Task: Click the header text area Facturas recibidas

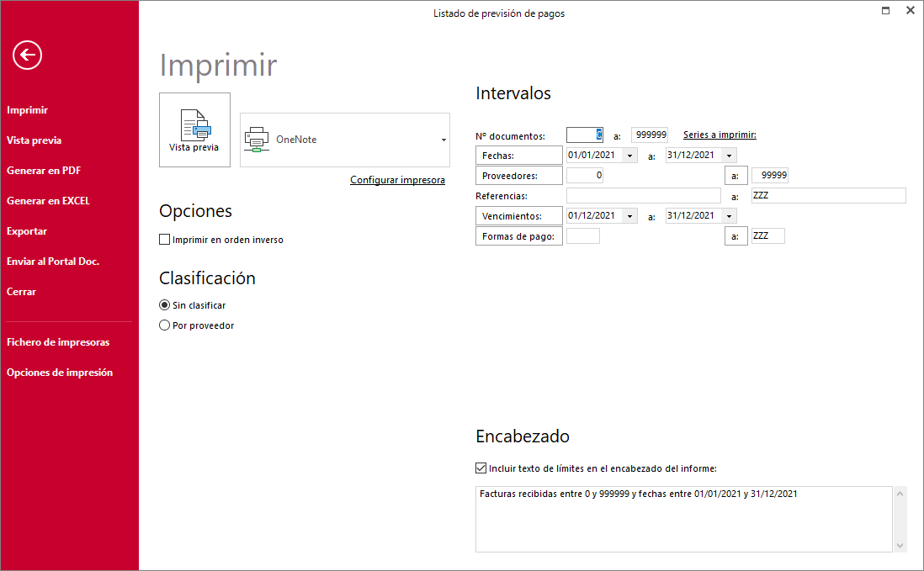Action: 684,519
